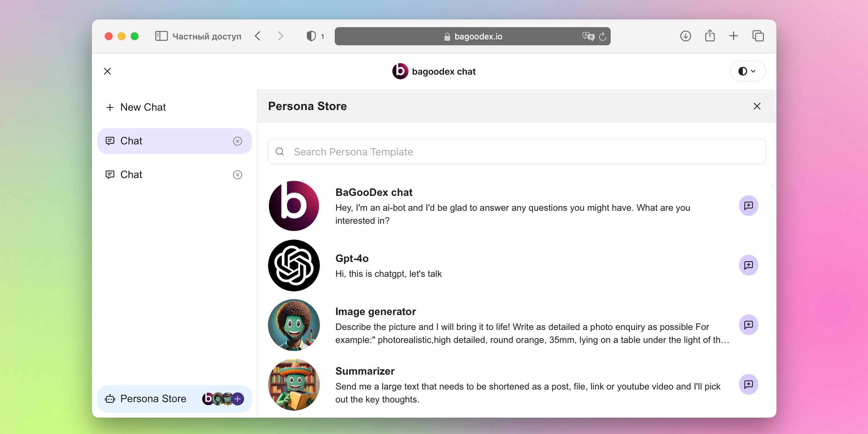Click the Summarizer persona icon
The width and height of the screenshot is (868, 434).
click(295, 384)
